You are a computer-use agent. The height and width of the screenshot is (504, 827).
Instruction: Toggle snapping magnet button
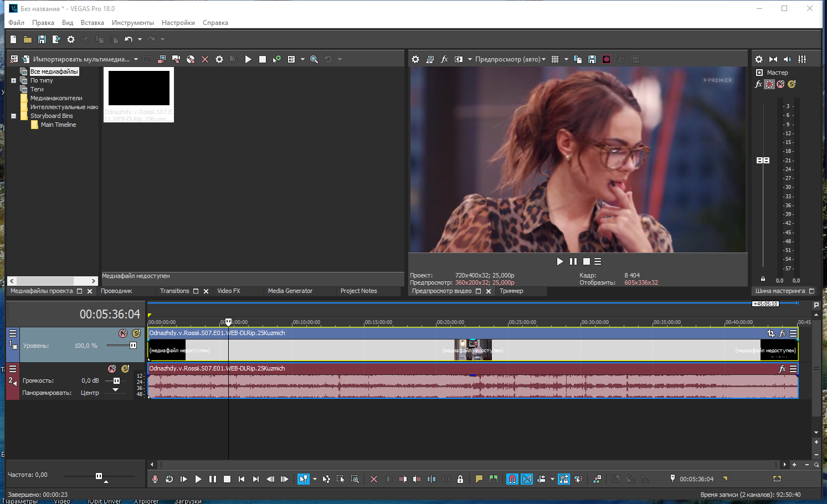(512, 479)
